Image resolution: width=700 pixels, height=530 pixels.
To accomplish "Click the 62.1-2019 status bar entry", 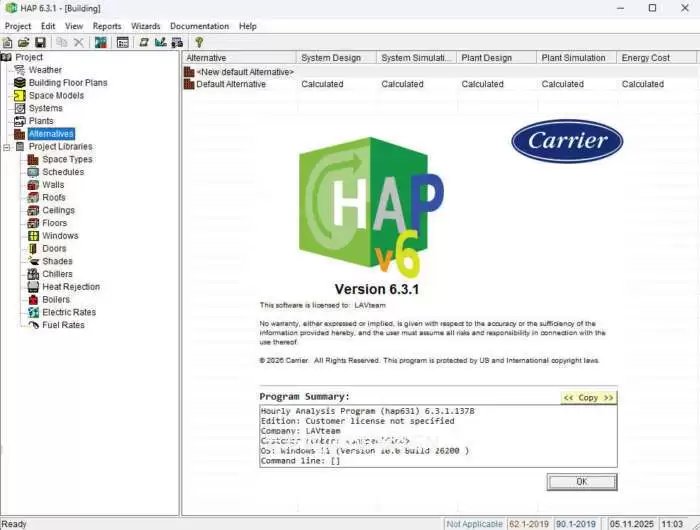I will [529, 524].
